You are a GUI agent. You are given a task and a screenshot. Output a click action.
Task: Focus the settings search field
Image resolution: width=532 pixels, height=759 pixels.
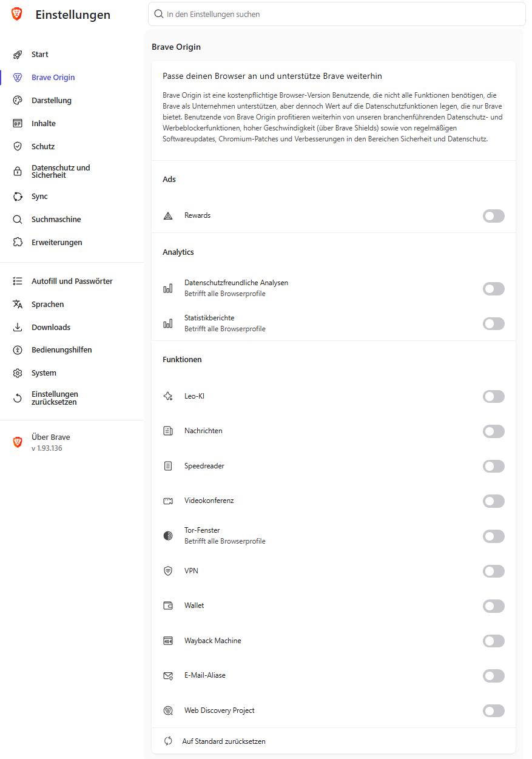337,14
